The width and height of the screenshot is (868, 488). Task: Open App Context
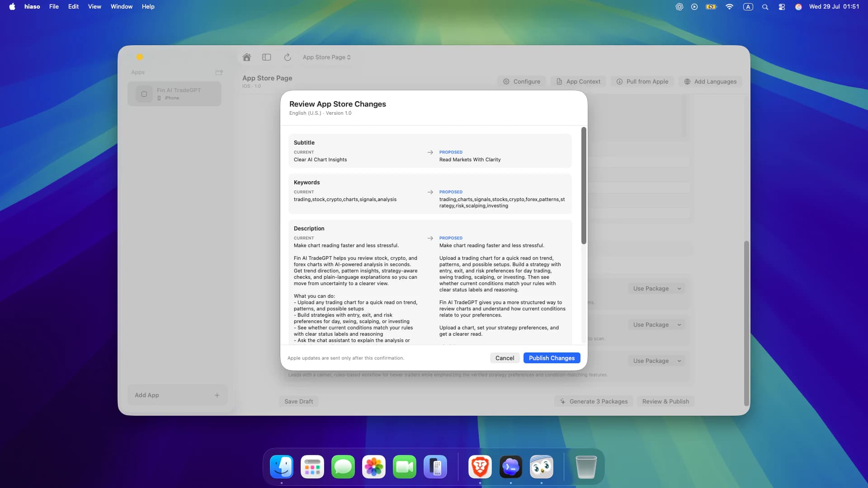click(x=578, y=81)
